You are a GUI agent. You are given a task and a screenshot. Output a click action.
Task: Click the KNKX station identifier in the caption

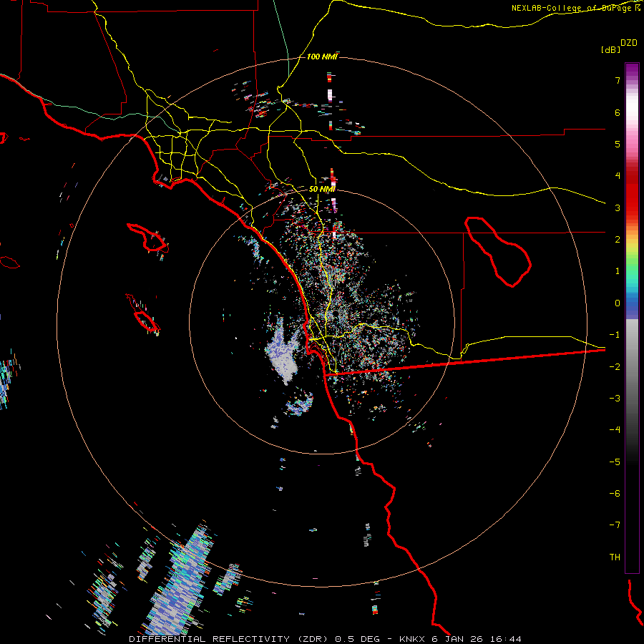coord(411,639)
